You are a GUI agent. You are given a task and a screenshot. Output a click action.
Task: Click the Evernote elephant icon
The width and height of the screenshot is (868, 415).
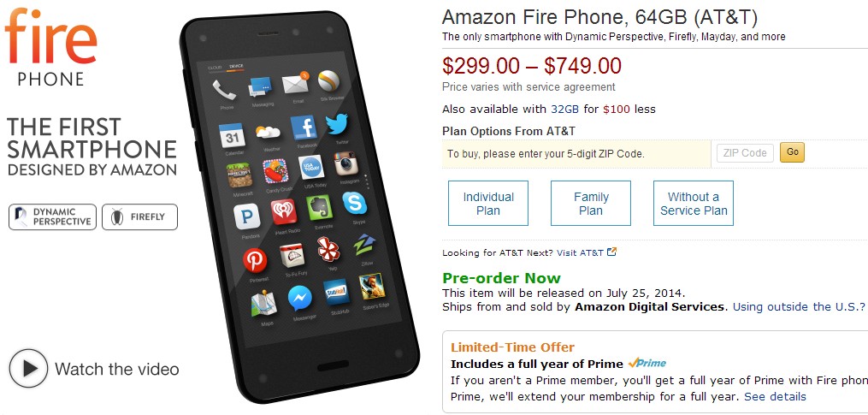tap(320, 208)
